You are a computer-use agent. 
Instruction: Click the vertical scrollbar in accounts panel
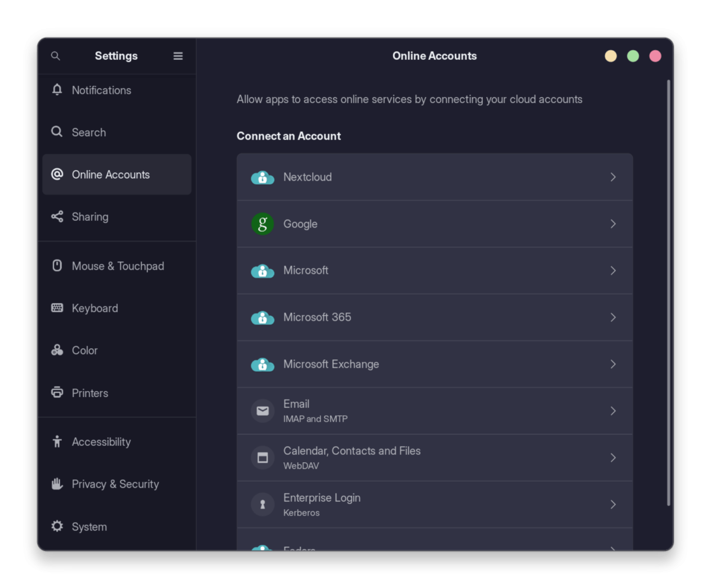coord(668,292)
